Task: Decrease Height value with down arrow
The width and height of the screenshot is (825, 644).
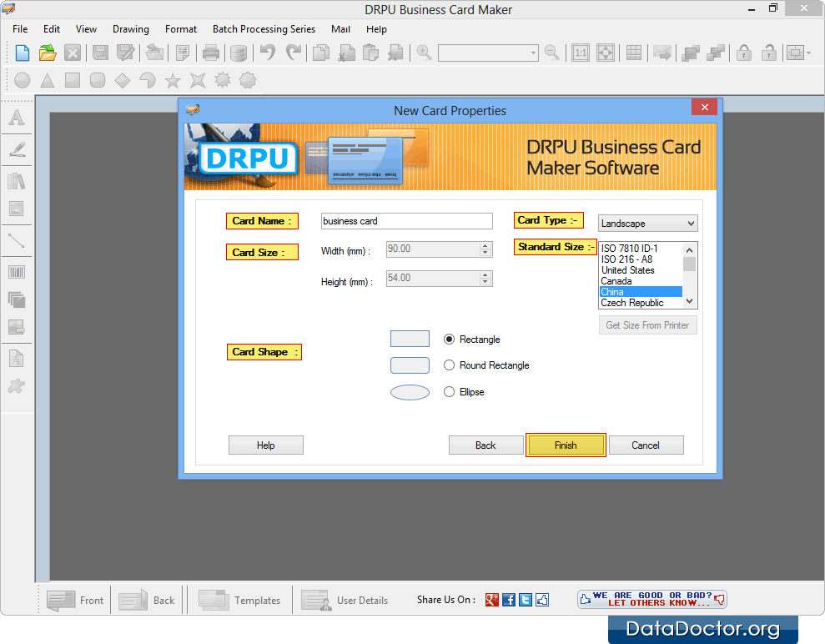Action: click(485, 282)
